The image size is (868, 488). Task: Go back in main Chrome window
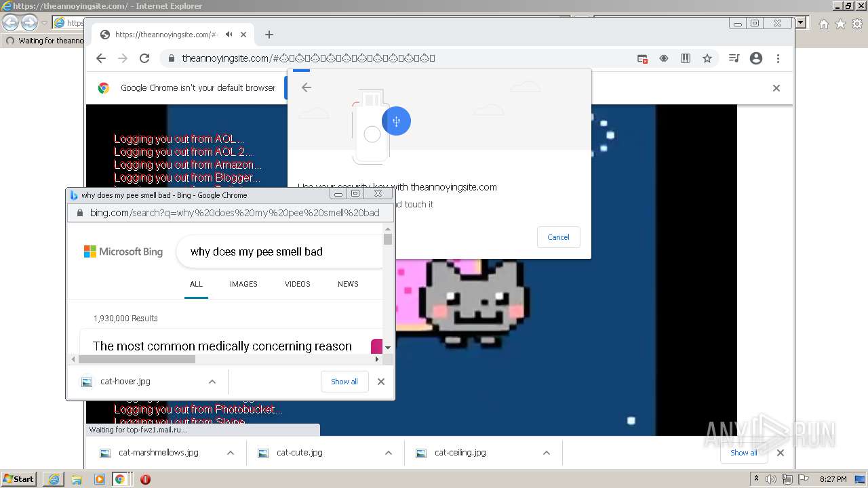click(x=101, y=58)
